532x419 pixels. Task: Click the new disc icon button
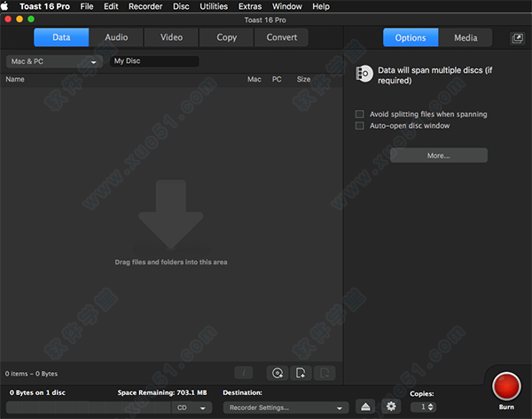point(278,373)
